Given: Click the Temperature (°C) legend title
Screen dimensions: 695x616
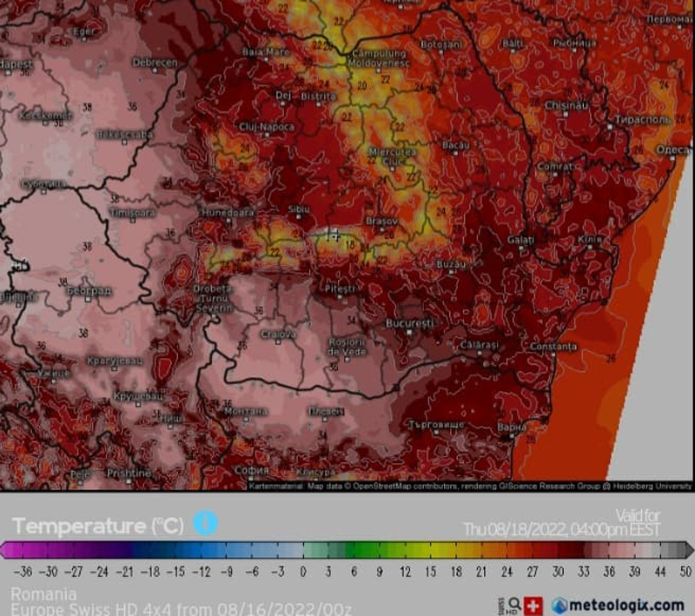Looking at the screenshot, I should [97, 526].
